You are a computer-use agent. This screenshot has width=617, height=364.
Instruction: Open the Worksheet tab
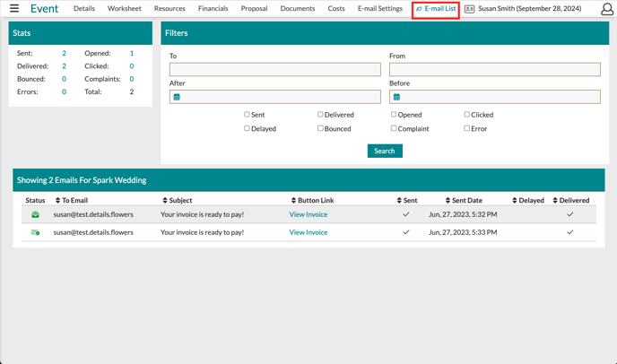point(125,9)
